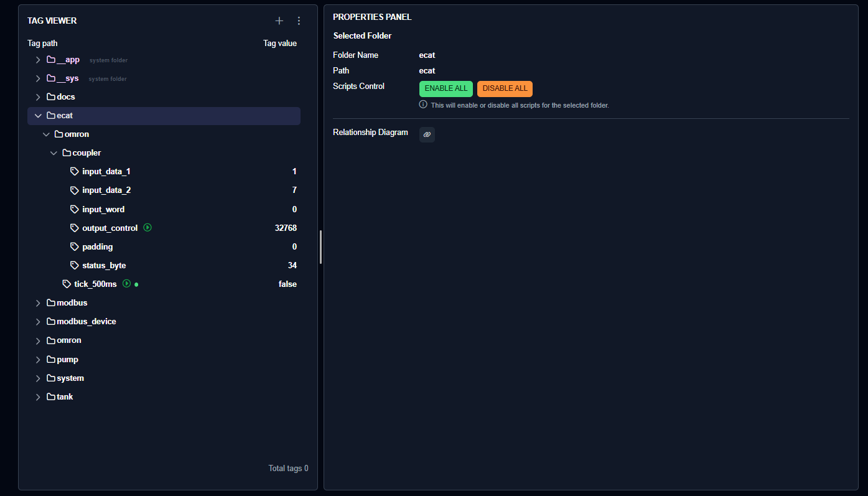Click the info icon below Enable All

pyautogui.click(x=423, y=105)
